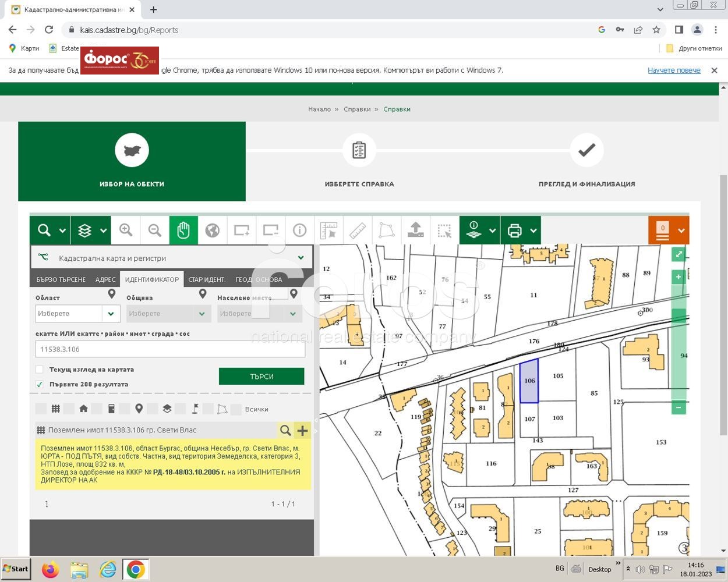Go to step 'ПРЕГЛЕД И ФИНАЛИЗАЦИЯ'
The height and width of the screenshot is (582, 728).
coord(586,161)
